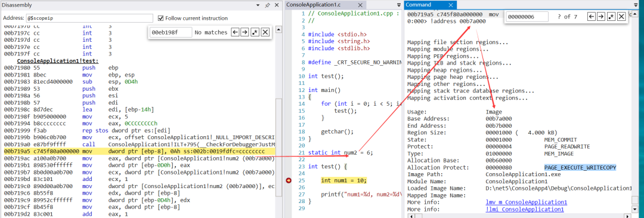
Task: Click the Image Path value ConsoleApplication1.exe
Action: (523, 175)
